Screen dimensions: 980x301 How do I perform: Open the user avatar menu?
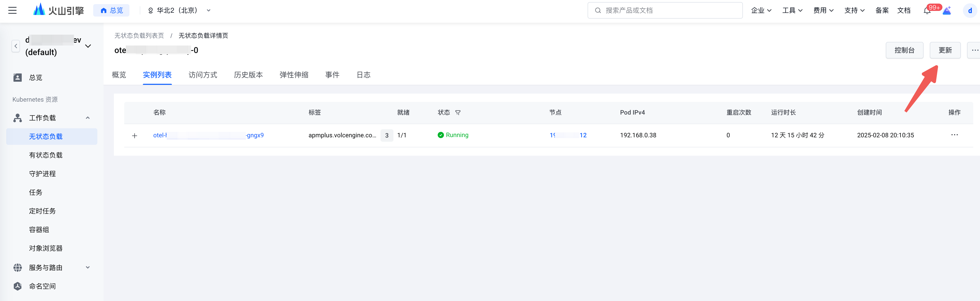click(x=970, y=11)
